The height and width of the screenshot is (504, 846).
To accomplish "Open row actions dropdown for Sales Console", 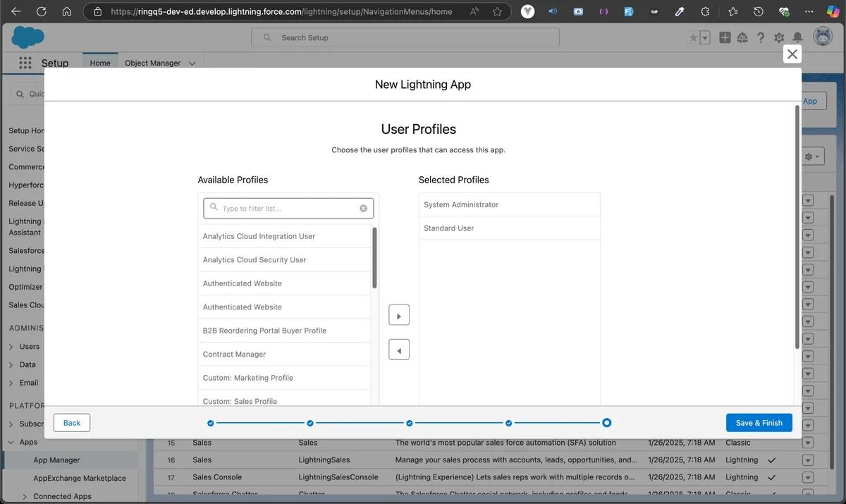I will tap(808, 477).
